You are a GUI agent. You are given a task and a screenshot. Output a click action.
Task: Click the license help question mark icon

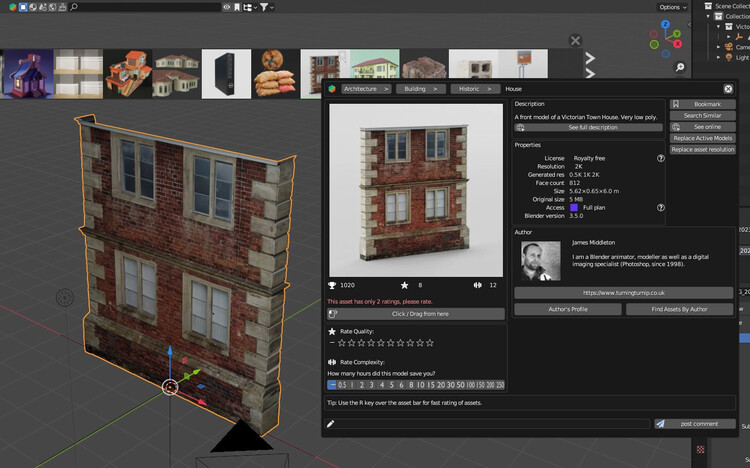click(x=661, y=158)
